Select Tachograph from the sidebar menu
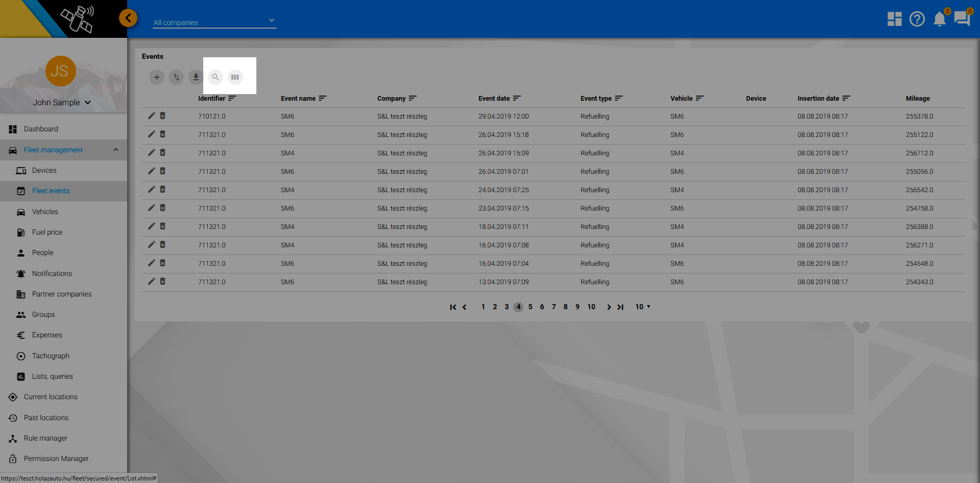980x483 pixels. [x=51, y=356]
